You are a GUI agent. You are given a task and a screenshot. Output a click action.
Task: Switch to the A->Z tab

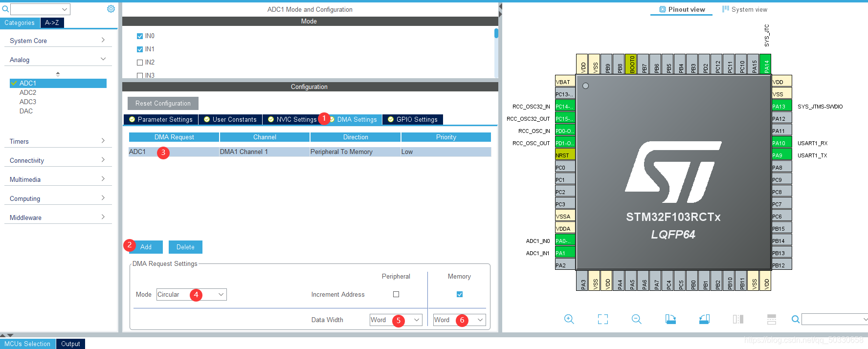click(x=52, y=22)
